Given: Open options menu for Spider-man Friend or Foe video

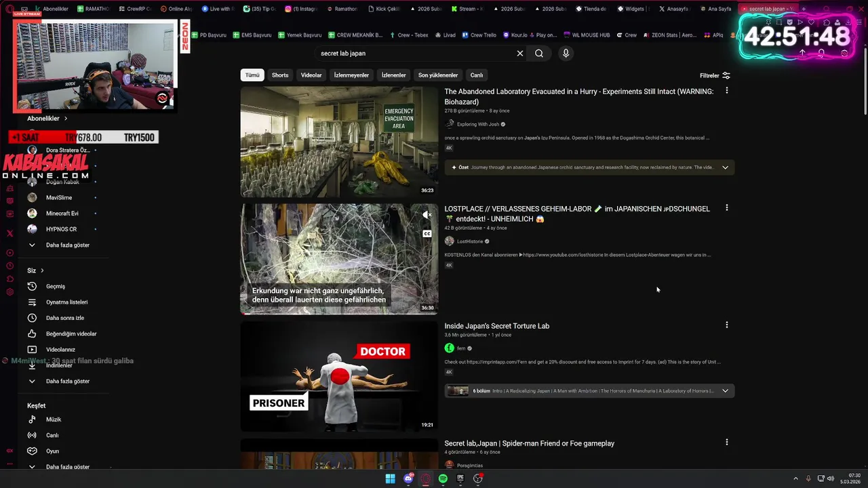Looking at the screenshot, I should [x=726, y=443].
